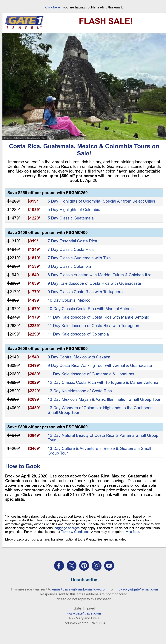This screenshot has width=166, height=644.
Task: Open 13 Day Kaleidoscope of Costa Rica tour
Action: click(x=79, y=391)
